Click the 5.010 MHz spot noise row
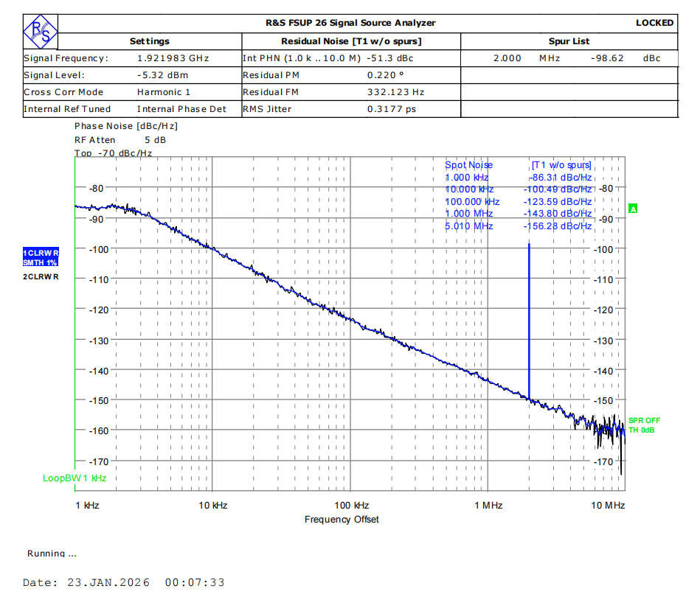 click(468, 226)
